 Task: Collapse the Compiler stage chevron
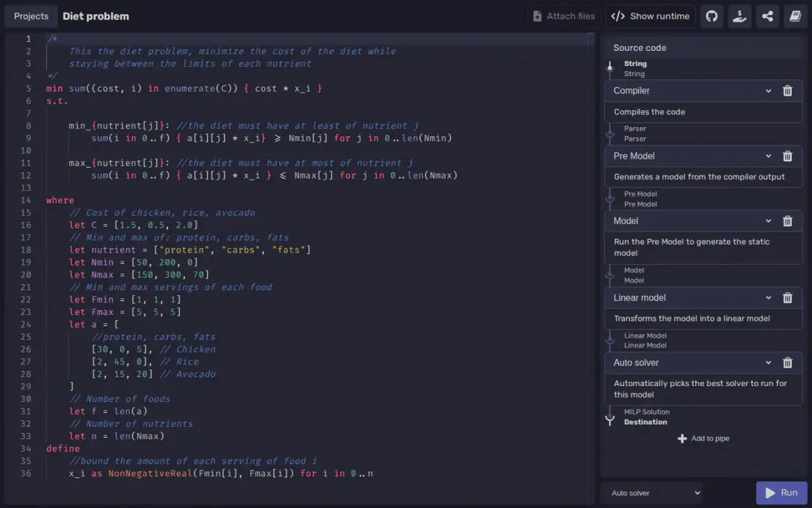(x=768, y=91)
